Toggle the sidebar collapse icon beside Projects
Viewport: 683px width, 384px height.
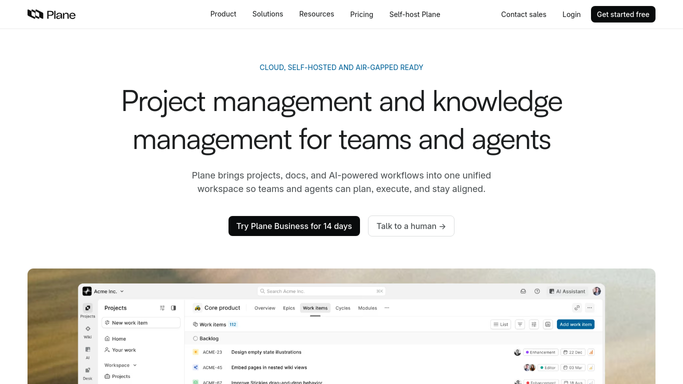[173, 308]
